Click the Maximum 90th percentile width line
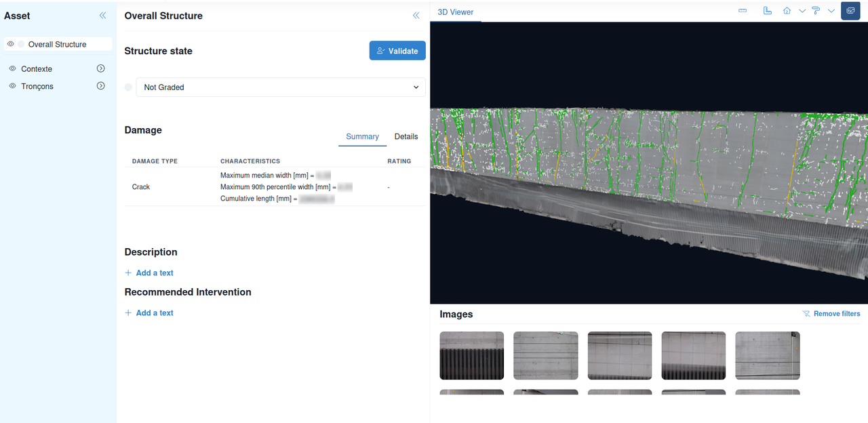 287,186
